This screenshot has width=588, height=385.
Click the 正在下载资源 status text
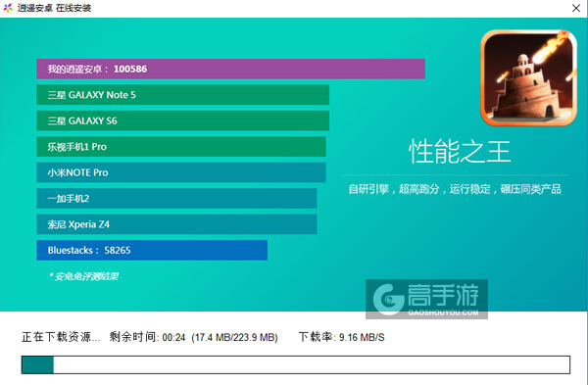pos(61,337)
